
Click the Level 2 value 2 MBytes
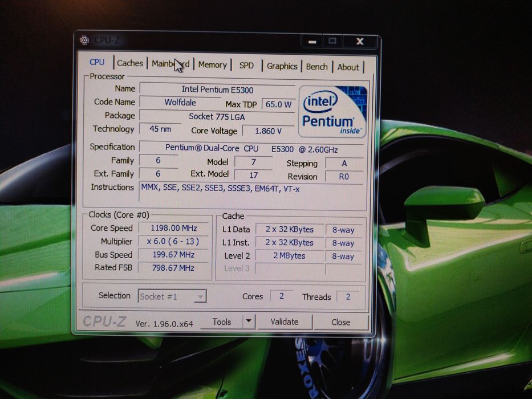coord(290,256)
